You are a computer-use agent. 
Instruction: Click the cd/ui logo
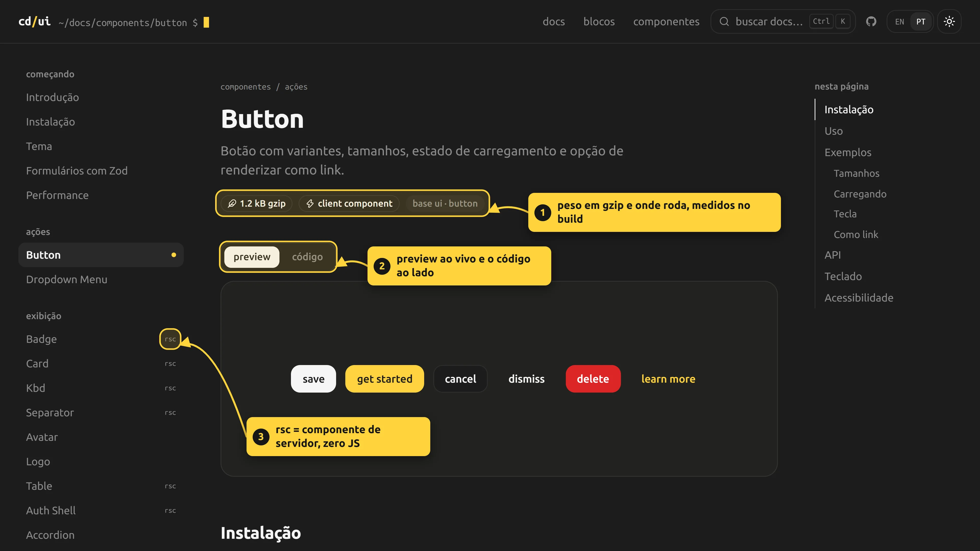click(x=35, y=21)
